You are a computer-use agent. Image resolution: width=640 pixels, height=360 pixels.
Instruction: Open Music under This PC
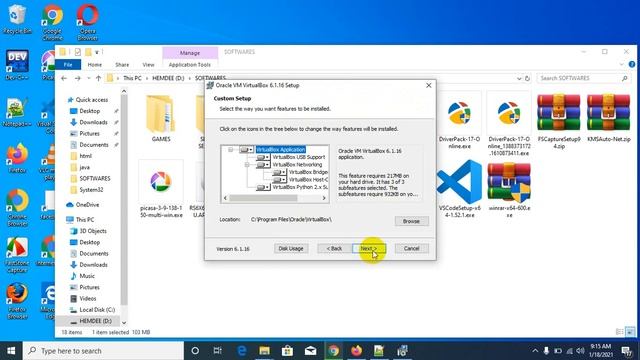87,276
